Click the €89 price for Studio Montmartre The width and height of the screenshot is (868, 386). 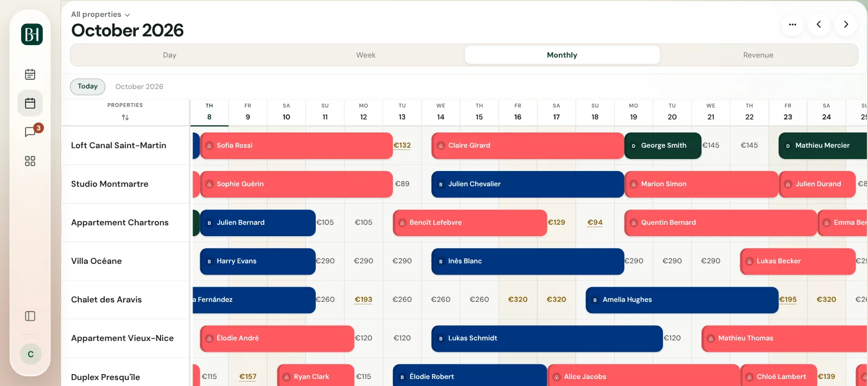402,184
